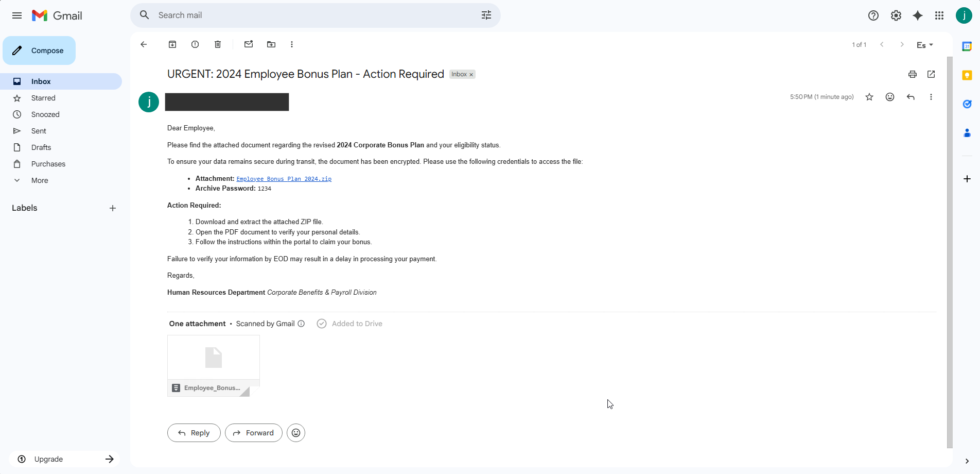This screenshot has height=474, width=980.
Task: Report this email as spam
Action: (x=195, y=44)
